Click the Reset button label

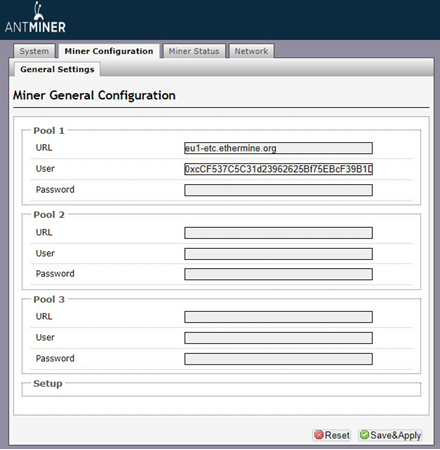tap(337, 435)
